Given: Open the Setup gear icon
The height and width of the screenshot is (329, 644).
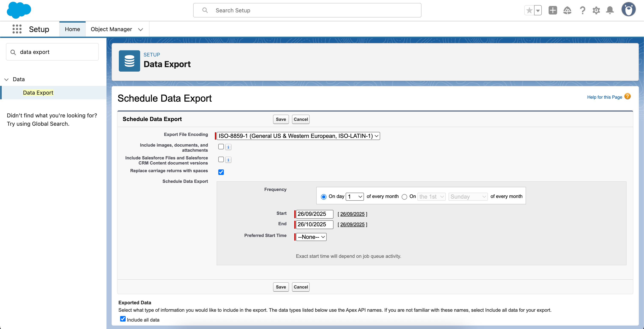Looking at the screenshot, I should pyautogui.click(x=596, y=10).
